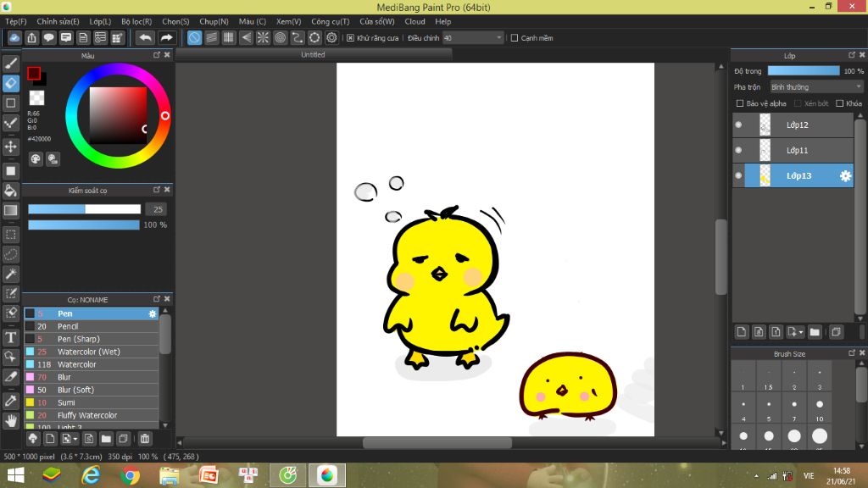Enable the curve snap guide
868x488 pixels.
pyautogui.click(x=298, y=37)
